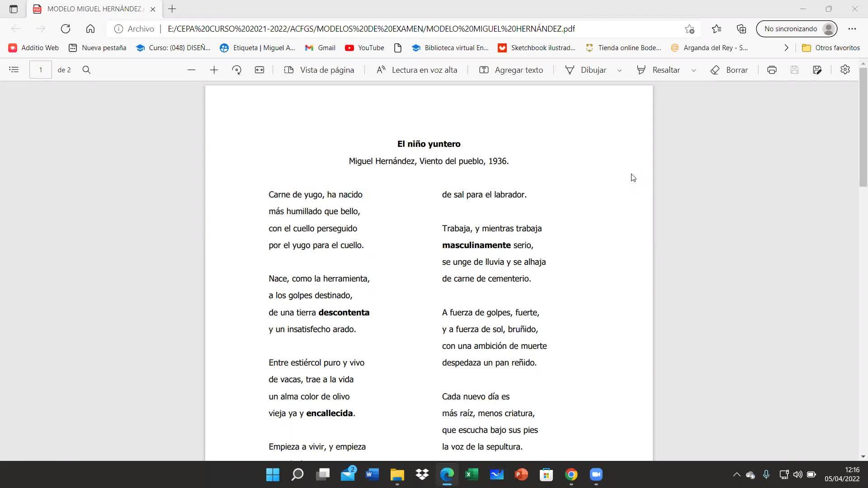Rotate the PDF page
The image size is (868, 488).
pos(236,70)
